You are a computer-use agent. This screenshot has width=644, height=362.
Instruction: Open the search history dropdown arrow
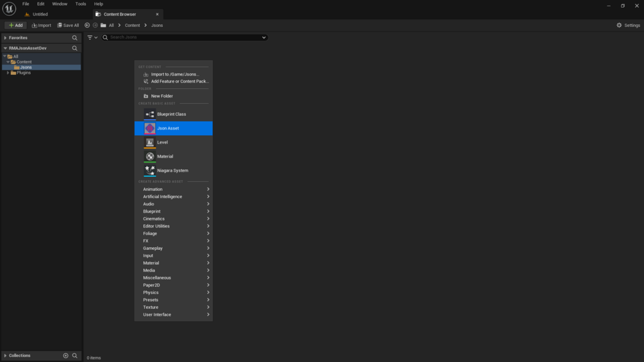[x=263, y=37]
